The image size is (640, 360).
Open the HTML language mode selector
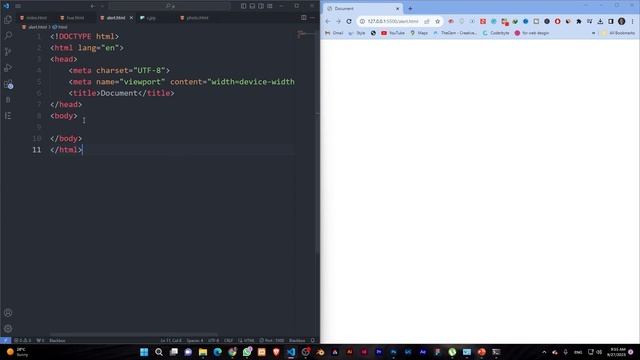[x=247, y=340]
